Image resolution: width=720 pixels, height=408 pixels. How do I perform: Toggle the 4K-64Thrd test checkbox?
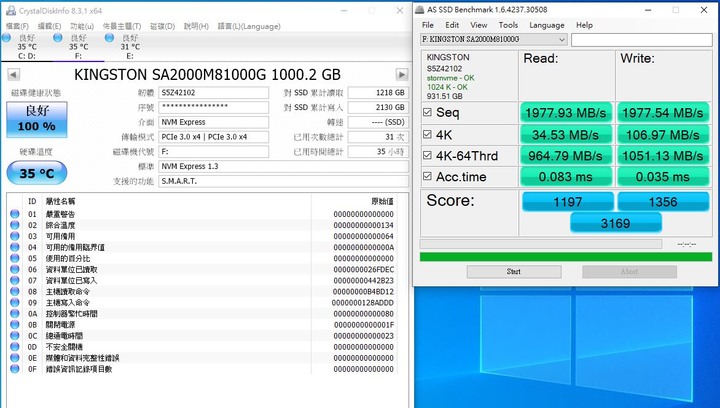coord(428,155)
